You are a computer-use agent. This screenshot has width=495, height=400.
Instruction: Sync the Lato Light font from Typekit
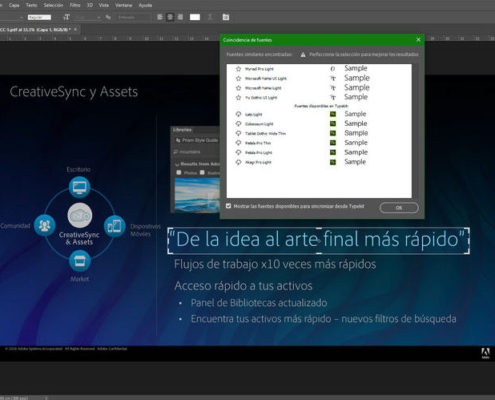[x=238, y=114]
